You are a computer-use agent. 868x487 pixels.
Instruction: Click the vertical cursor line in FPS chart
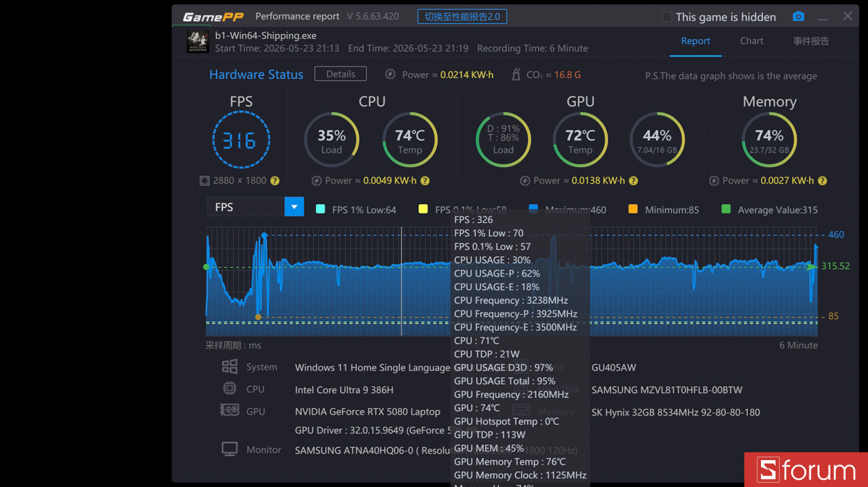[x=401, y=281]
